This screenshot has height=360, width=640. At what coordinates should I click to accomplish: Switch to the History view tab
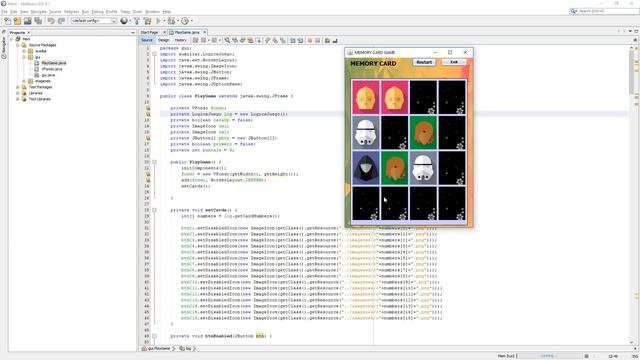click(x=180, y=40)
